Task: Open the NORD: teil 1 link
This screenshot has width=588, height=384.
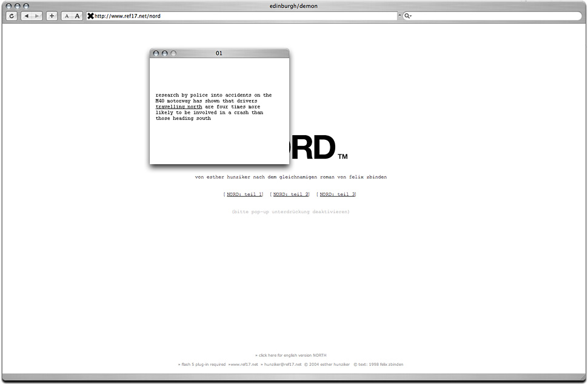Action: point(244,194)
